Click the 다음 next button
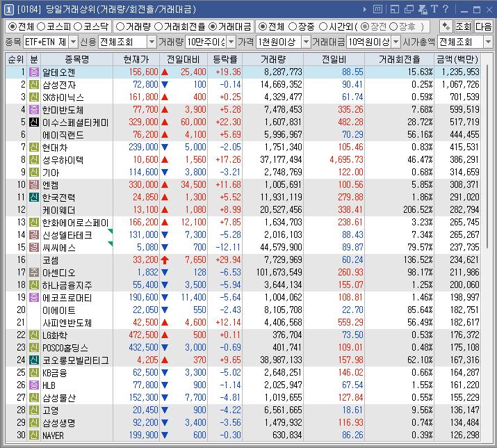Image resolution: width=497 pixels, height=448 pixels. [483, 26]
